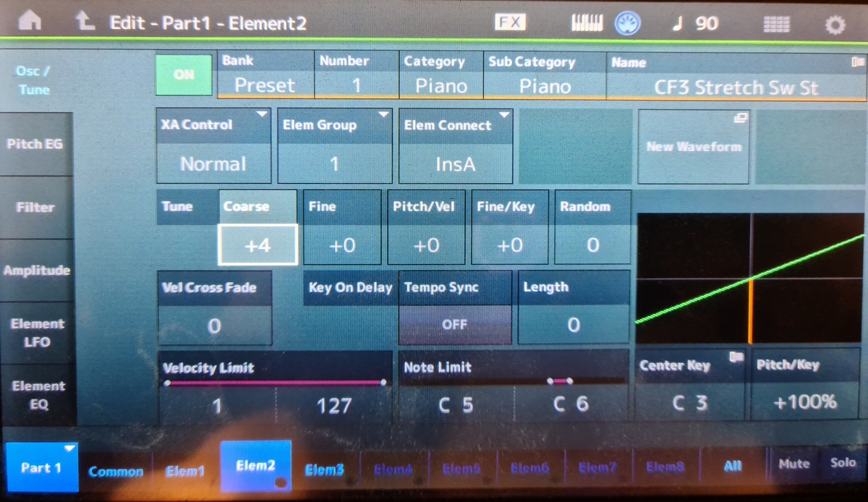868x502 pixels.
Task: Tap the round Live Set icon
Action: (628, 23)
